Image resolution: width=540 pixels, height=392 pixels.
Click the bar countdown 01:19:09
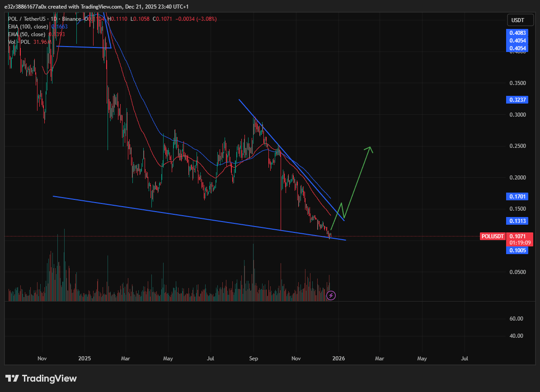coord(520,242)
